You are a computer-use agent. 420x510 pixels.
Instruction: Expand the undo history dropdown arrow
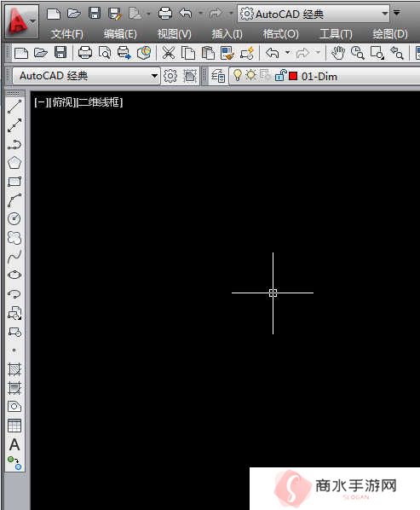(287, 52)
